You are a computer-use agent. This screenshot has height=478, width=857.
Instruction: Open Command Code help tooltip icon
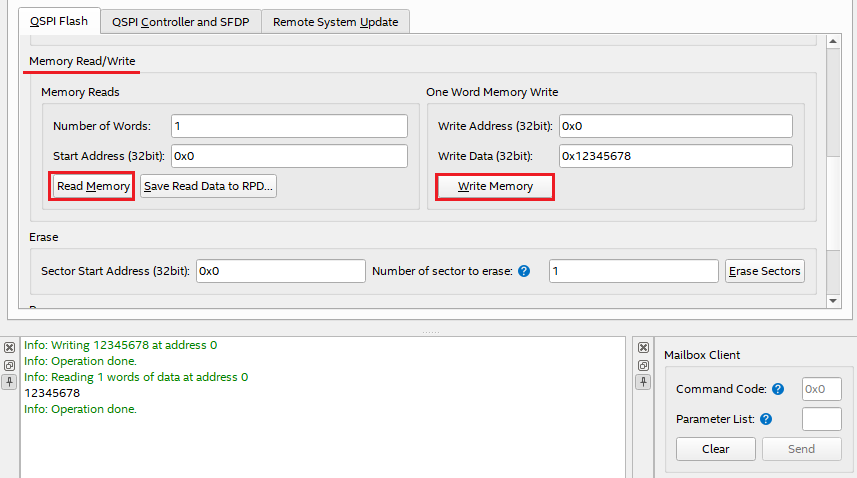(x=778, y=389)
